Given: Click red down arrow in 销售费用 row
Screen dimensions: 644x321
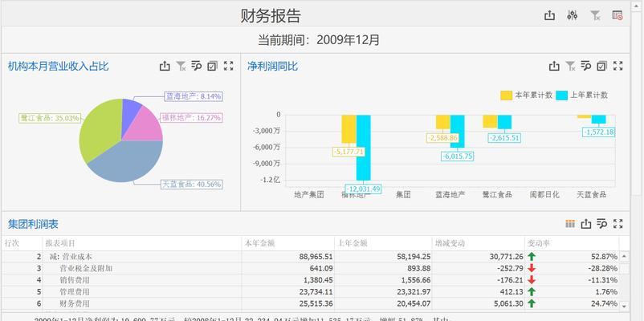Looking at the screenshot, I should click(532, 280).
